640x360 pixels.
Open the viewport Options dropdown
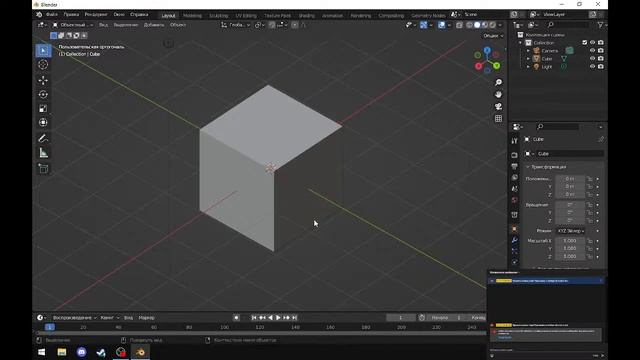[x=493, y=36]
